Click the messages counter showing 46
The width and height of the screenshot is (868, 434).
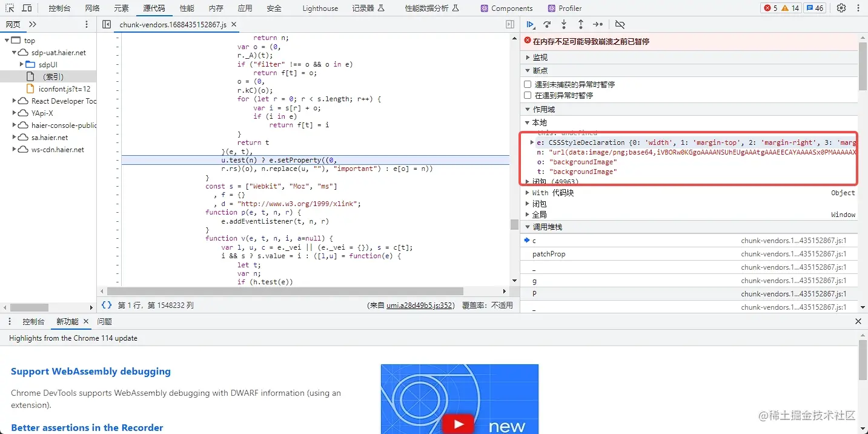[x=813, y=8]
